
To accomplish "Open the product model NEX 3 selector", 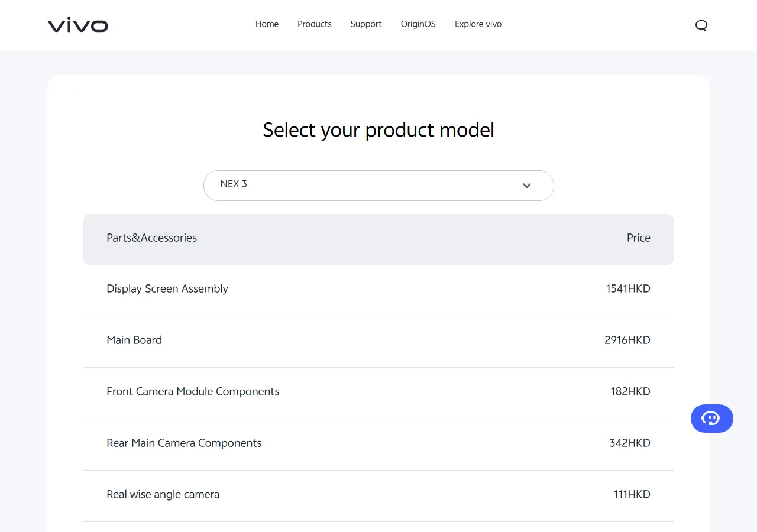I will click(378, 186).
